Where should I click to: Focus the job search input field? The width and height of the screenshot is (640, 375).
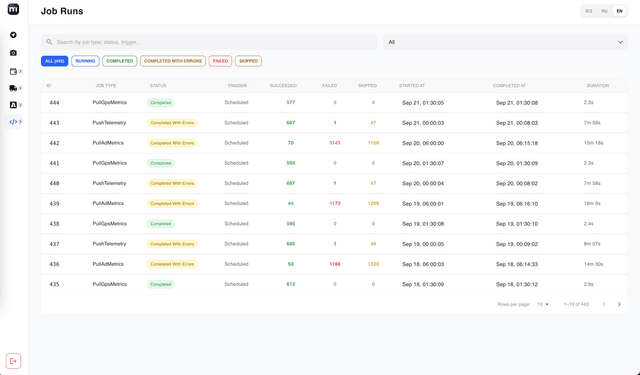point(209,42)
